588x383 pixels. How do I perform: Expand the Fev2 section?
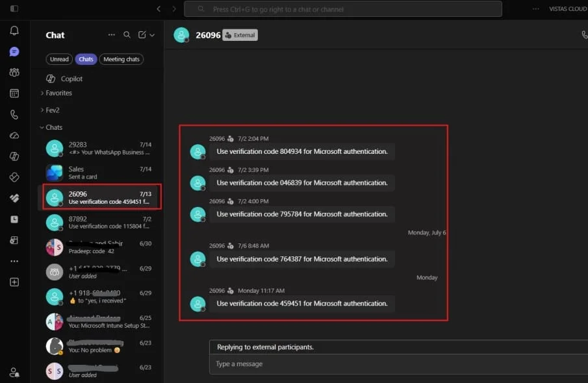(50, 110)
